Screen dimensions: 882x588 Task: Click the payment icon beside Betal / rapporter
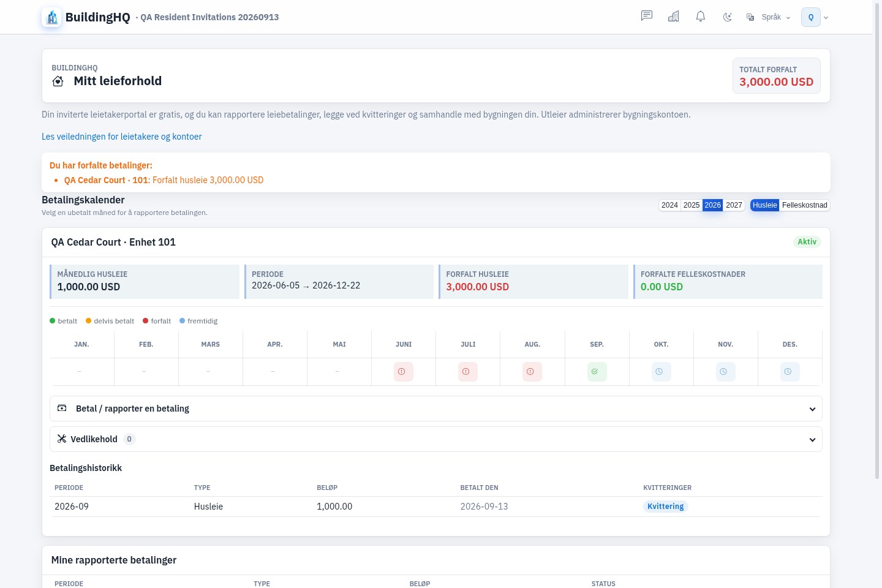[62, 408]
